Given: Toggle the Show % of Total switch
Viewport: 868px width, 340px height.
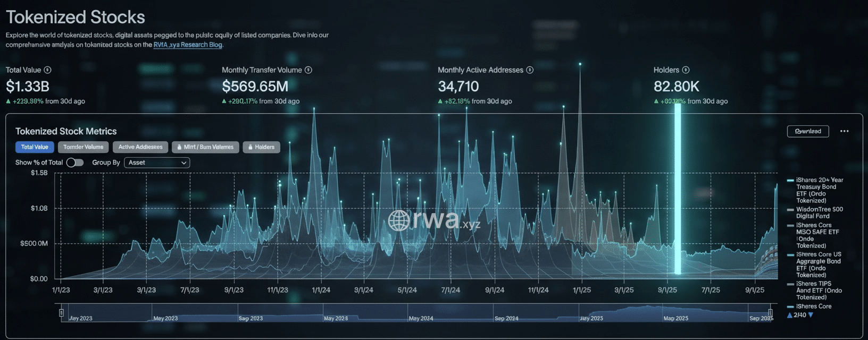Looking at the screenshot, I should tap(75, 163).
